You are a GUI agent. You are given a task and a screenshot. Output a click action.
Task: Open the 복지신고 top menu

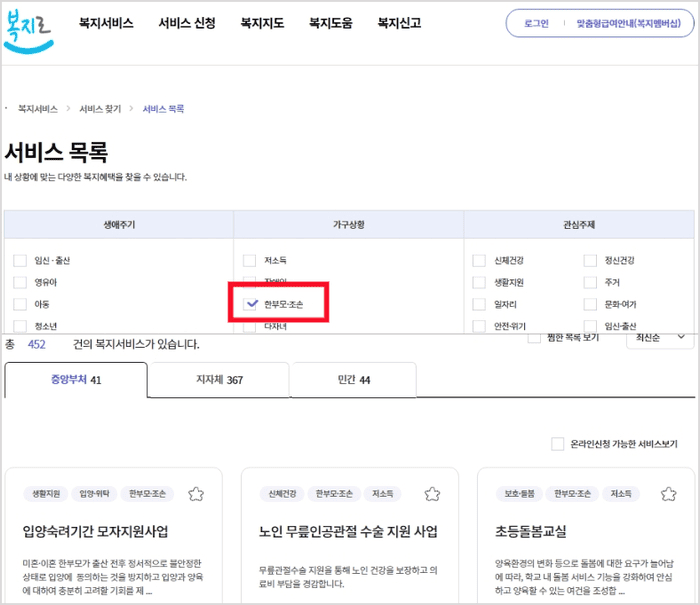pos(399,23)
